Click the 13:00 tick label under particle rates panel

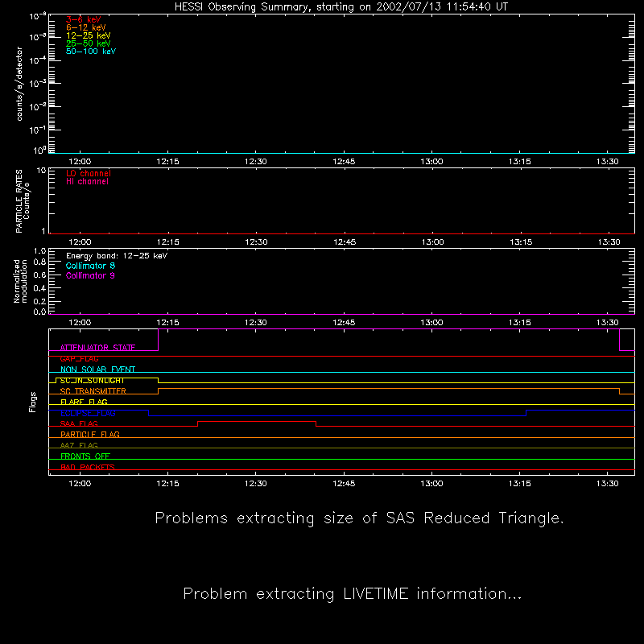[433, 242]
